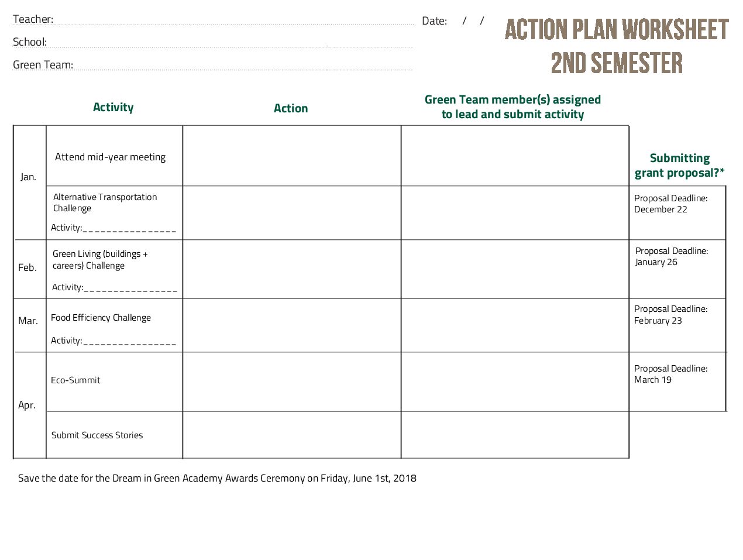Click the Date field slashes
Screen dimensions: 743x560
point(473,21)
